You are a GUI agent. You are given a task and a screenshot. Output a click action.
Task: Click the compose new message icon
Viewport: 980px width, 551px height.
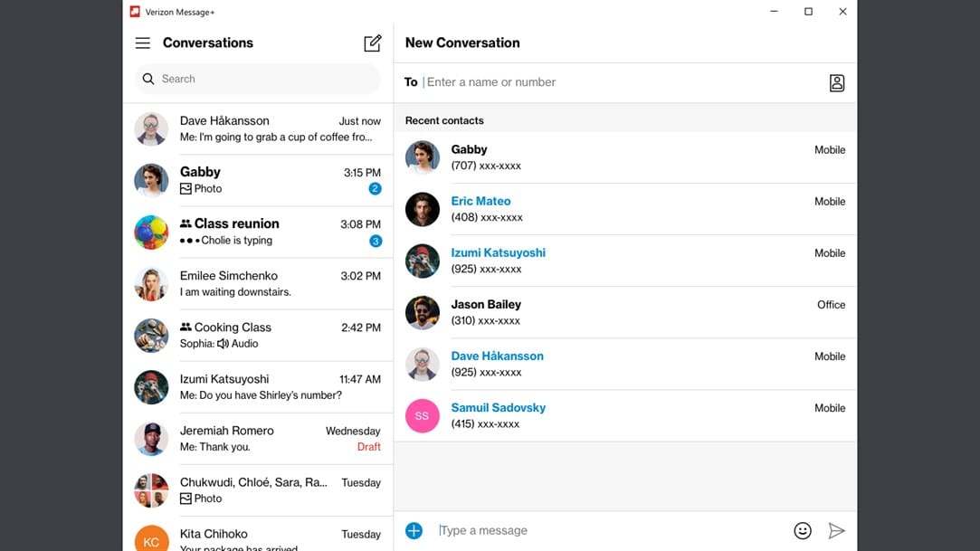[x=372, y=43]
